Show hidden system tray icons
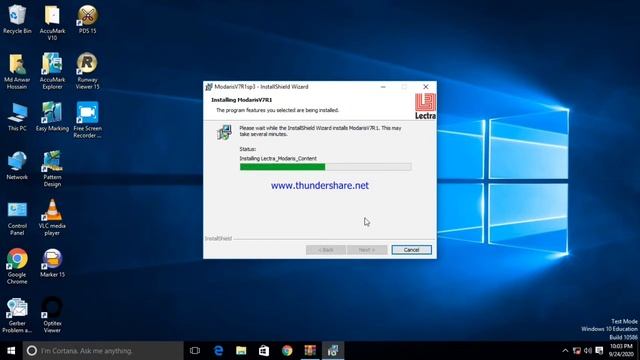640x360 pixels. click(565, 351)
